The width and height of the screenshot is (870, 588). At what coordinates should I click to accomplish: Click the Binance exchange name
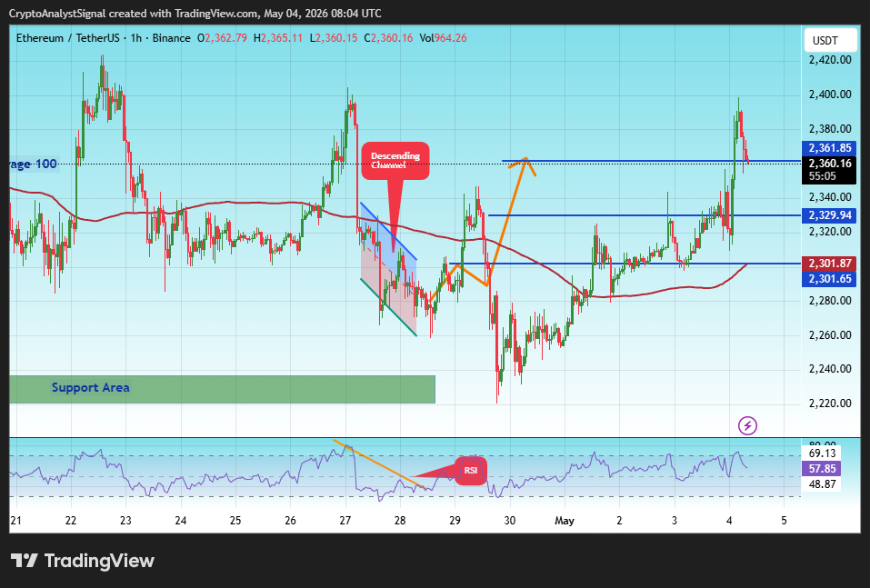[172, 38]
